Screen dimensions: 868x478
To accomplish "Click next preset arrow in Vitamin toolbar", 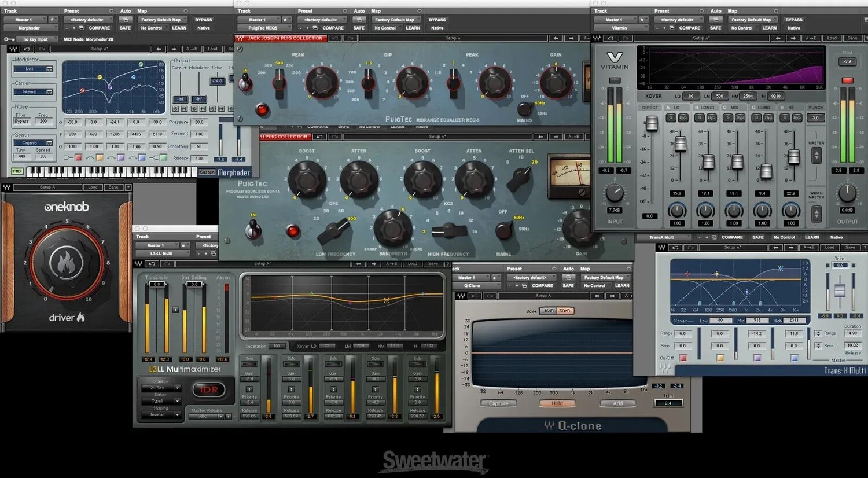I will click(793, 38).
